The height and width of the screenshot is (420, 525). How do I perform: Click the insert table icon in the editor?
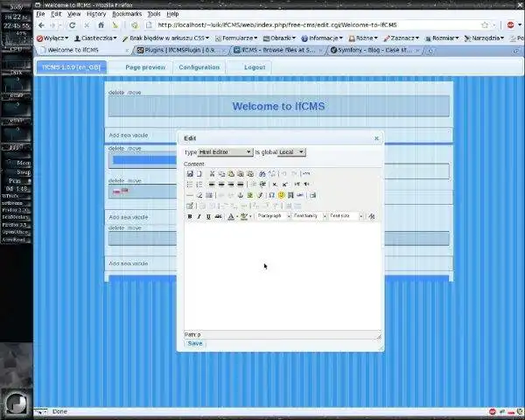(190, 206)
